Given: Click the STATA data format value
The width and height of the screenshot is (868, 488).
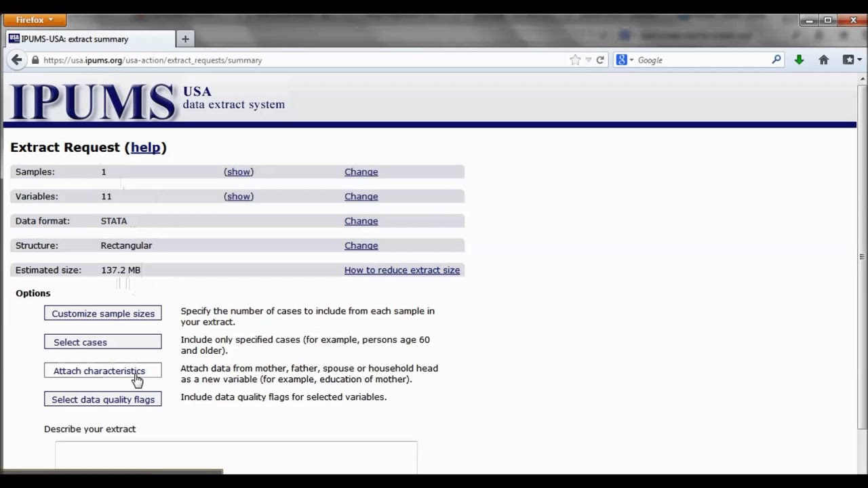Looking at the screenshot, I should pos(114,220).
